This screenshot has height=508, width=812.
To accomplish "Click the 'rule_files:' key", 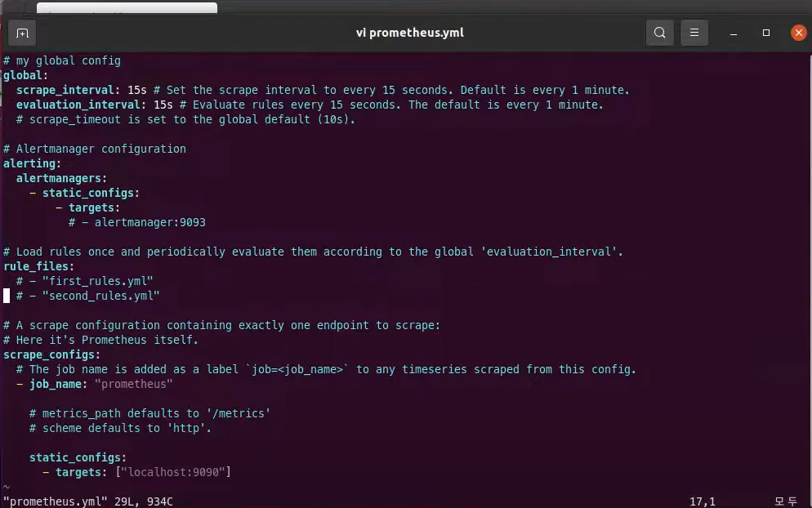I will 39,267.
